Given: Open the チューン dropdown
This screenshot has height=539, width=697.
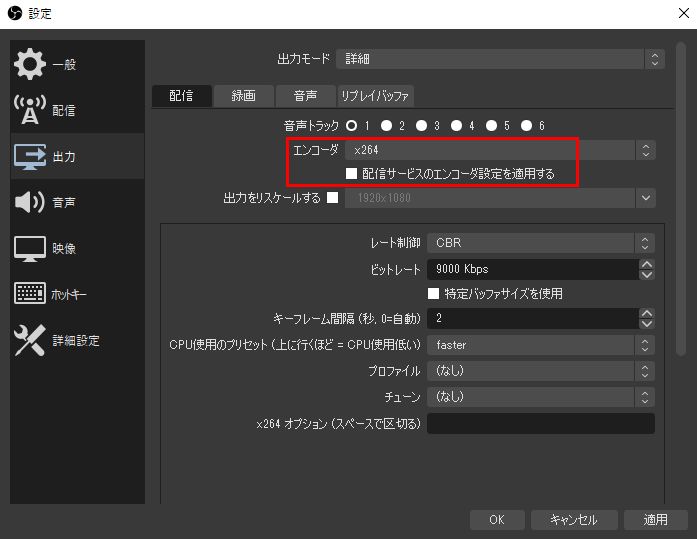Looking at the screenshot, I should tap(541, 396).
